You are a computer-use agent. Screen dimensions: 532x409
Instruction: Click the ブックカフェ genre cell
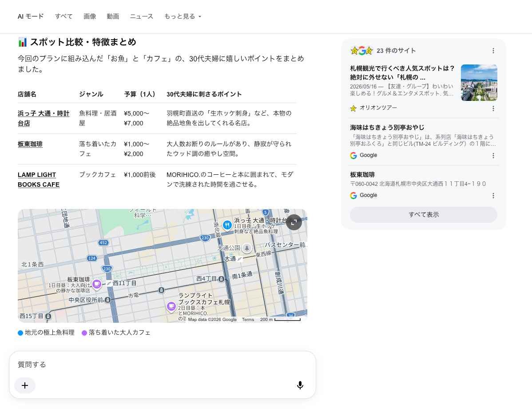pyautogui.click(x=97, y=175)
